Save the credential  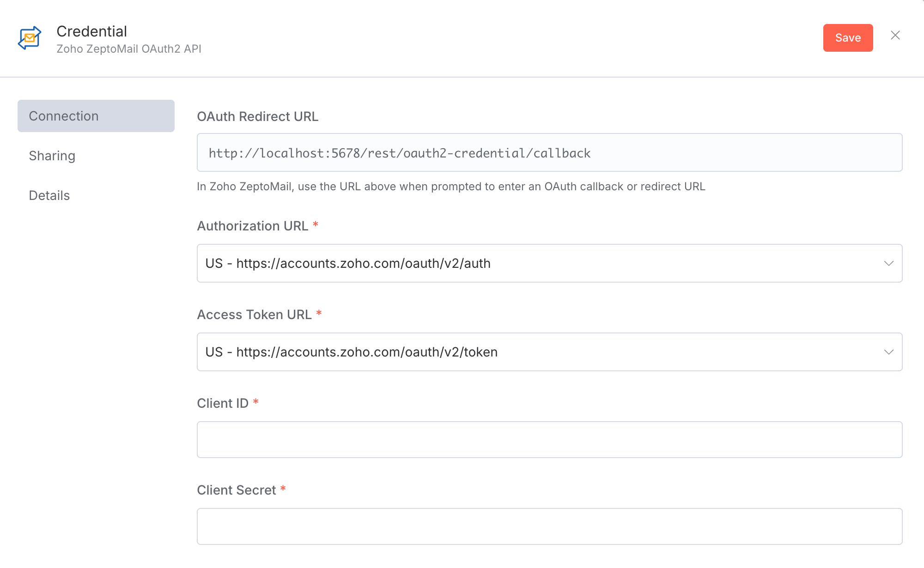(848, 38)
